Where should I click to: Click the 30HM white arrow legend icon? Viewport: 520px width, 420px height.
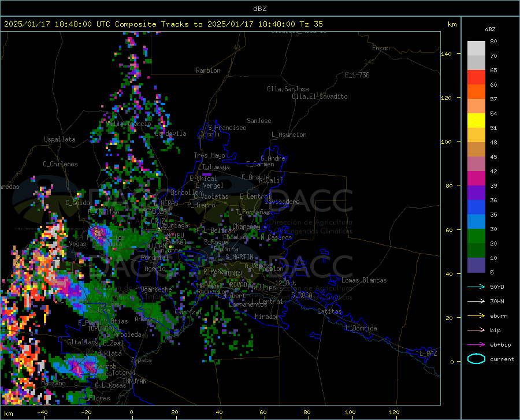476,301
